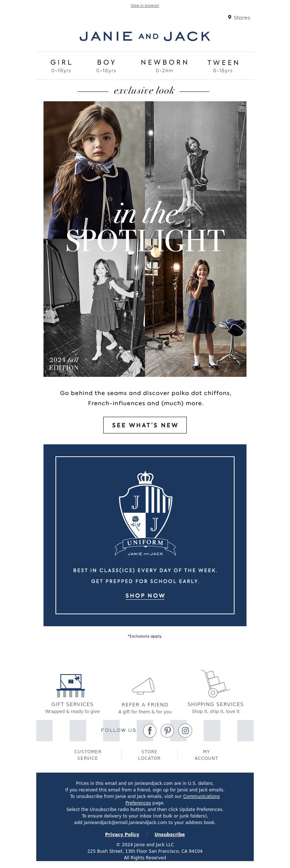Select the Boy 0-18yrs category

tap(106, 66)
